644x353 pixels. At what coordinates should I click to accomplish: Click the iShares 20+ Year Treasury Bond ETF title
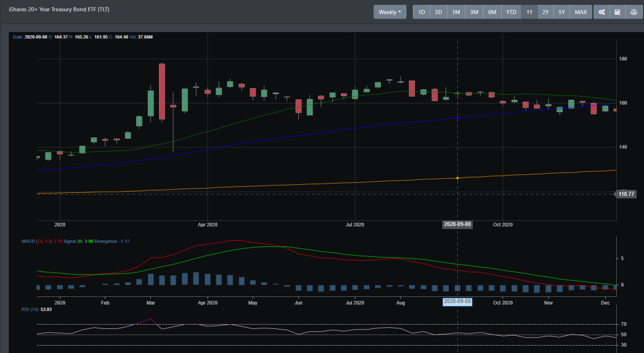(59, 9)
